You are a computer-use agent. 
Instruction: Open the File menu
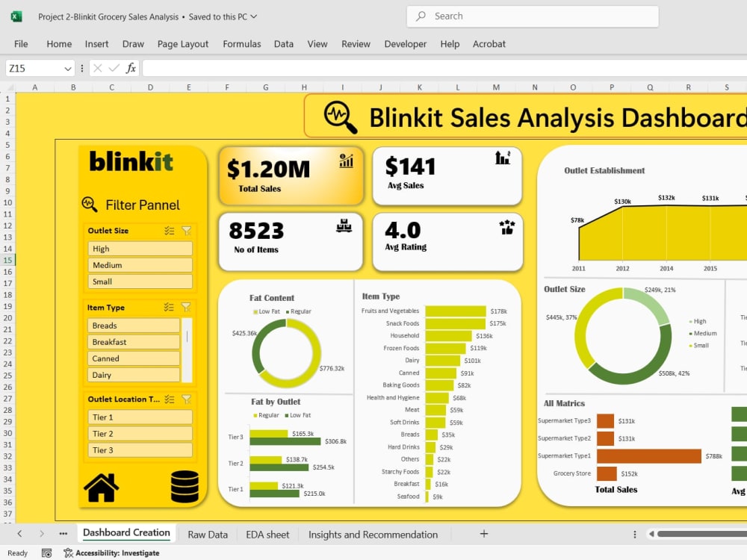tap(21, 44)
